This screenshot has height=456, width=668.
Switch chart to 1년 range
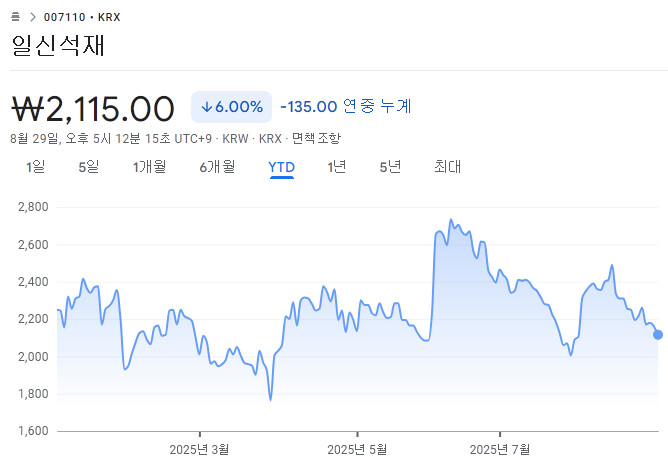point(336,167)
